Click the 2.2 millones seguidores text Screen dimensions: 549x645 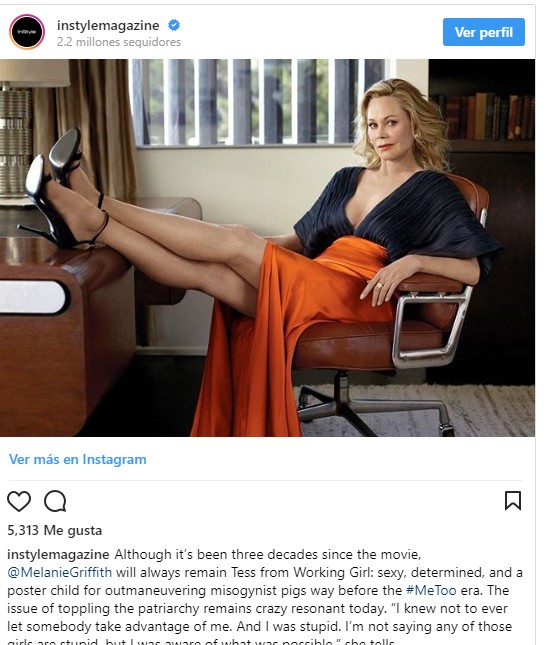coord(119,42)
